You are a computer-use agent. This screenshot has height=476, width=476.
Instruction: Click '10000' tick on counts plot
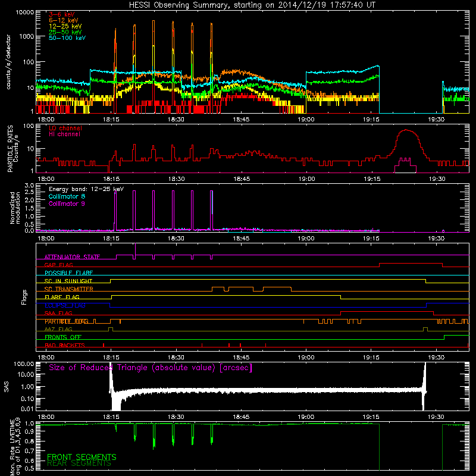tap(25, 12)
